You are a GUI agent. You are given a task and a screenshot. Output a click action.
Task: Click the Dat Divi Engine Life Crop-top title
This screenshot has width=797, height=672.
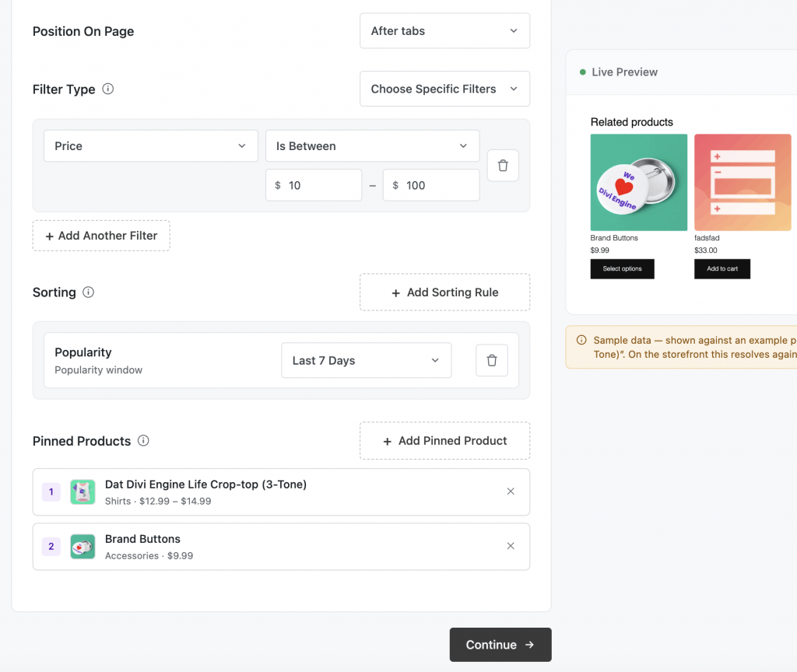[205, 485]
